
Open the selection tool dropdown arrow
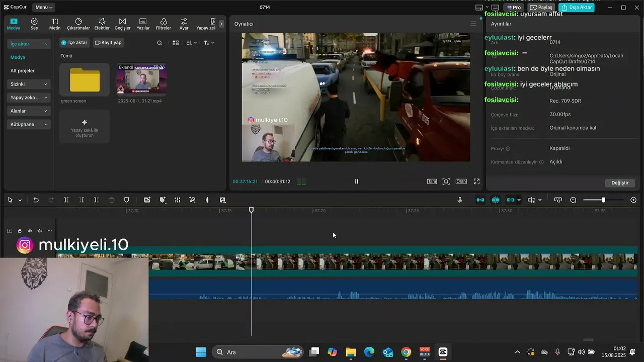click(x=20, y=200)
